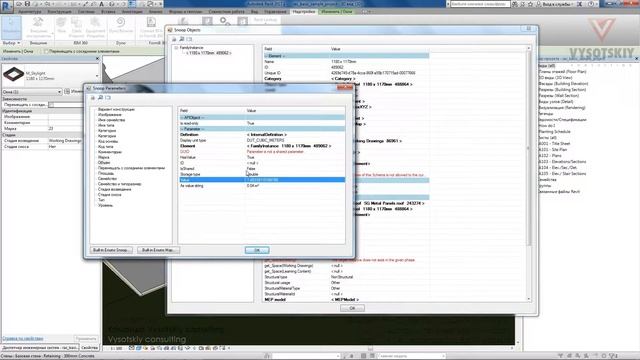The width and height of the screenshot is (640, 360).
Task: Open the Revit application menu button
Action: [7, 6]
